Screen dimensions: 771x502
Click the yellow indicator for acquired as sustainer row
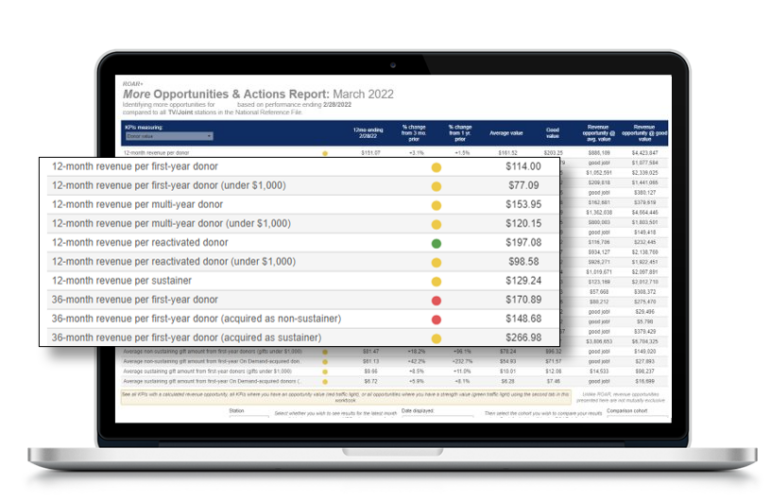436,338
